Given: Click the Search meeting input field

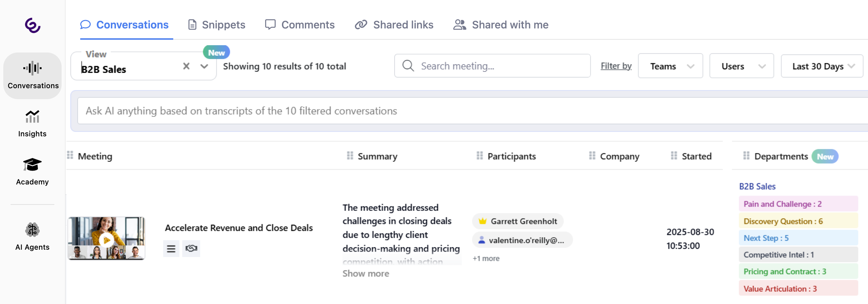Looking at the screenshot, I should click(492, 66).
